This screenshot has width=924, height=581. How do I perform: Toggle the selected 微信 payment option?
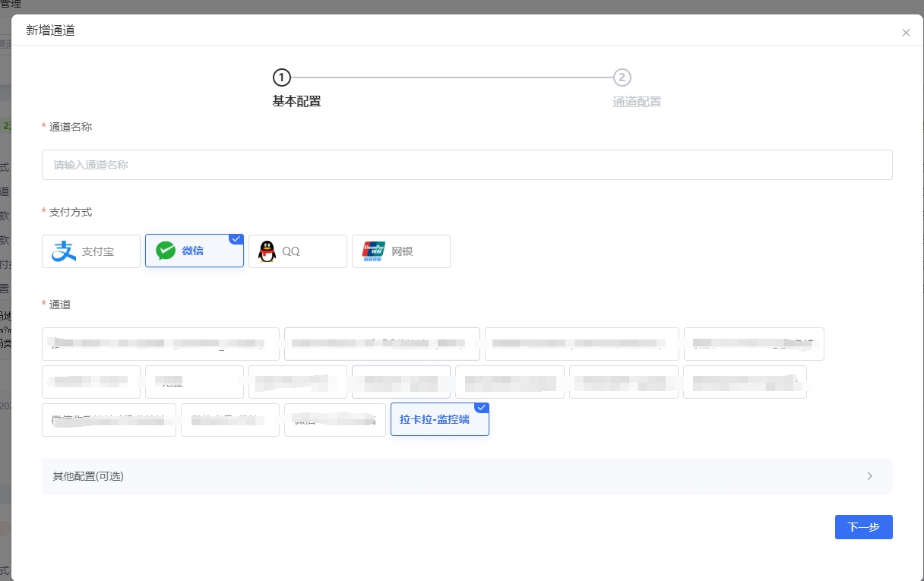(x=194, y=251)
